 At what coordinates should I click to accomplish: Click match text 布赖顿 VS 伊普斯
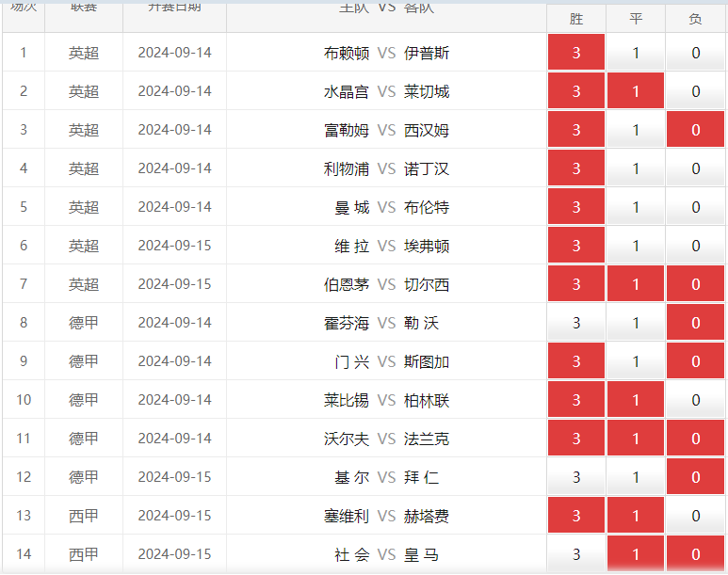tap(386, 53)
